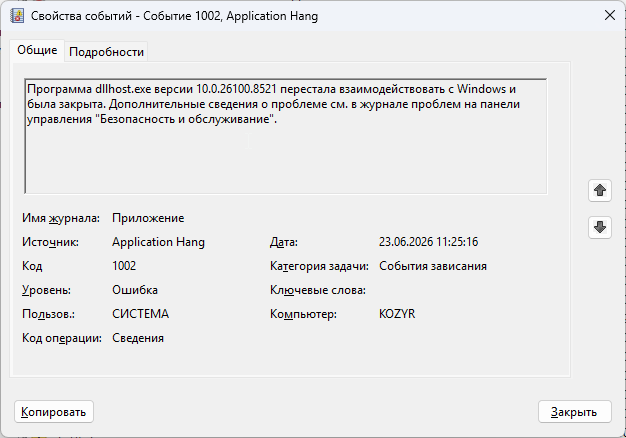626x438 pixels.
Task: Click the Ключевые слова label
Action: tap(318, 290)
